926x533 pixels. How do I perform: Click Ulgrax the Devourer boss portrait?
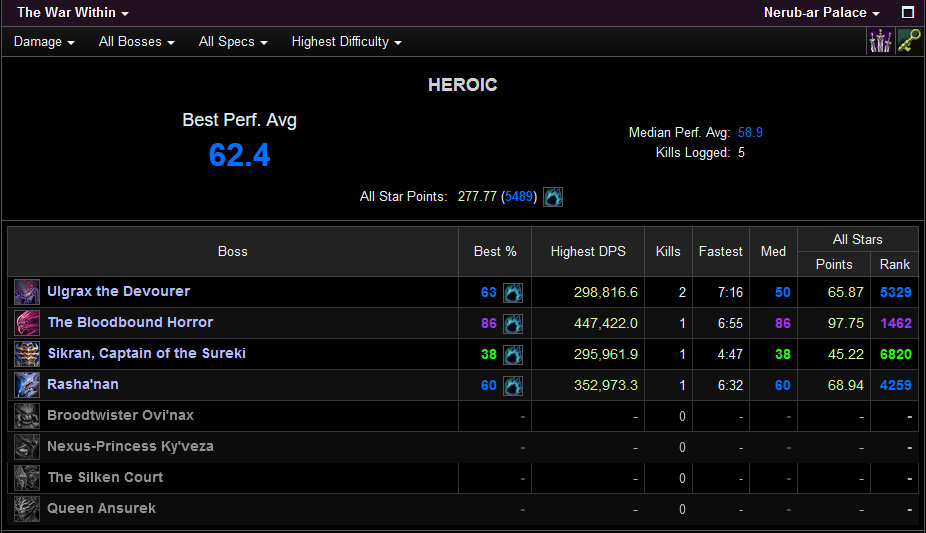click(x=27, y=292)
